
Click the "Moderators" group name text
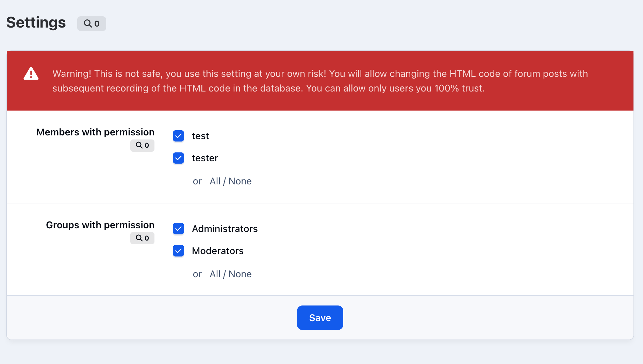(218, 251)
